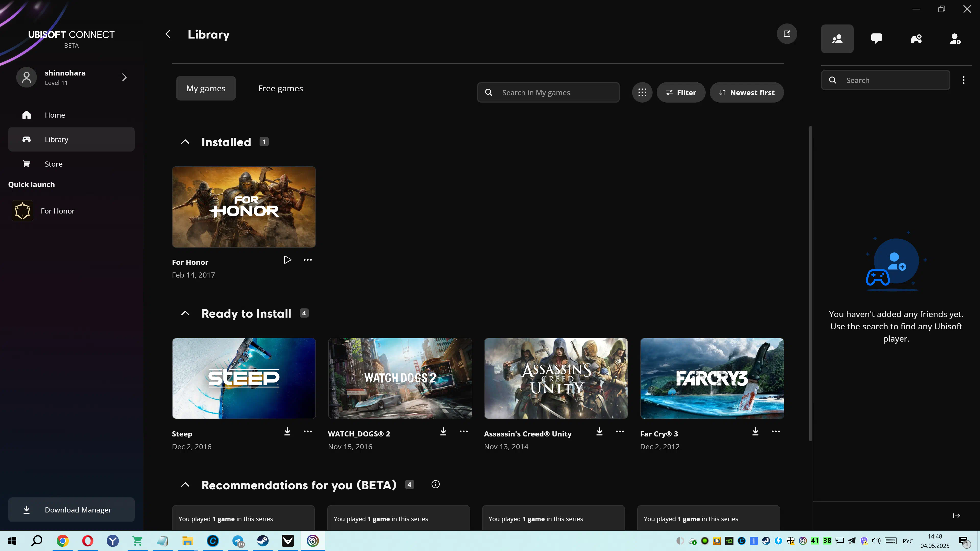This screenshot has height=551, width=980.
Task: Open Assassin's Creed Unity more options
Action: click(x=620, y=431)
